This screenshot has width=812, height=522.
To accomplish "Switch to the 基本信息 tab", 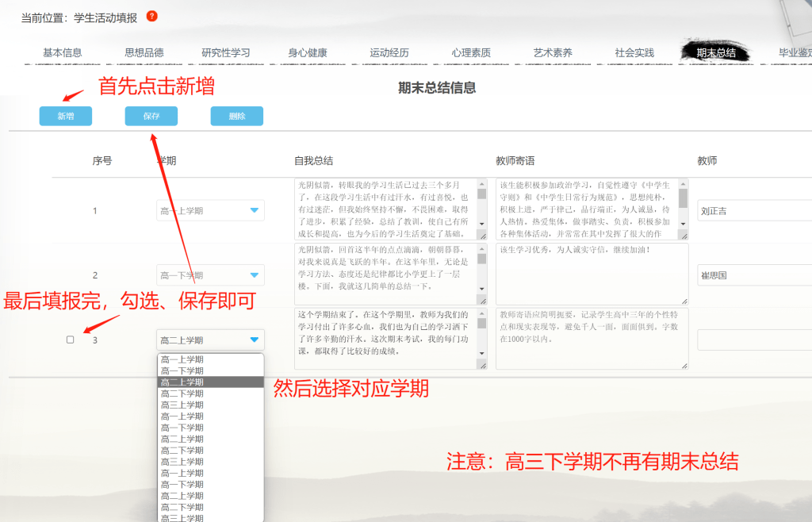I will pos(63,53).
